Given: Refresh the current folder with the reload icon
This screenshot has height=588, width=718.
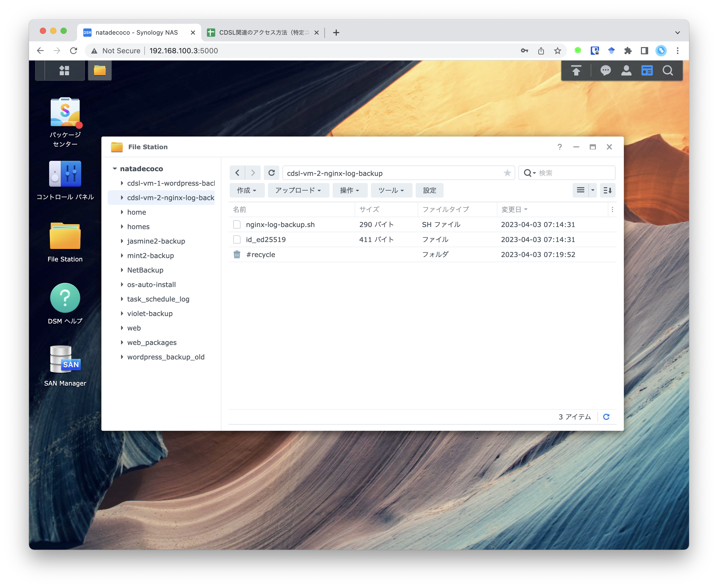Looking at the screenshot, I should 271,173.
